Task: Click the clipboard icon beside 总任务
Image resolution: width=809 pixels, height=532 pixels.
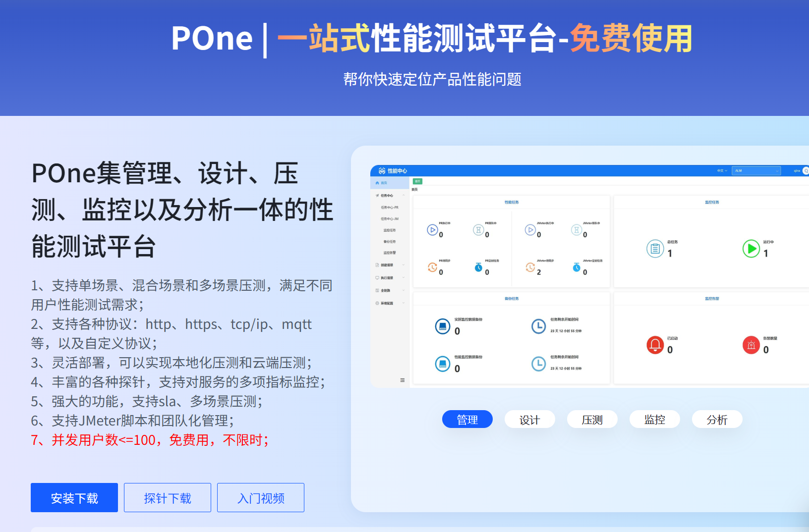Action: point(655,249)
